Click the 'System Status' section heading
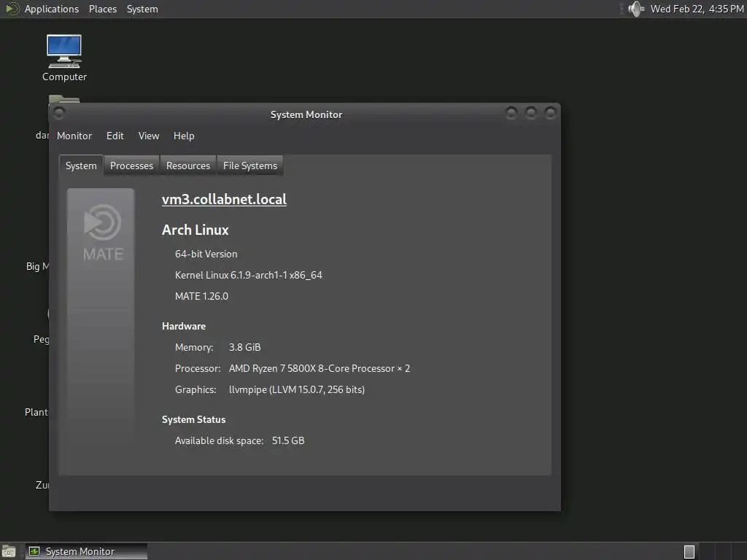Screen dimensions: 747x560 pos(194,419)
